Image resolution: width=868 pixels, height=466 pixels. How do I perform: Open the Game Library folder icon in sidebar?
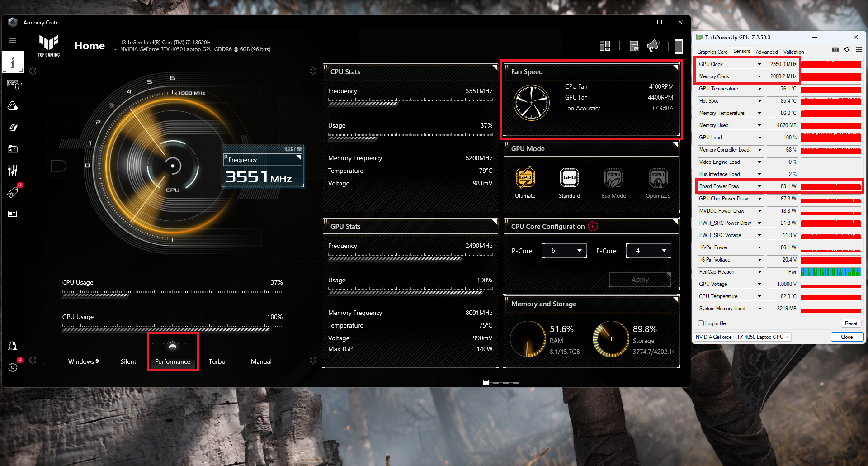pyautogui.click(x=13, y=149)
